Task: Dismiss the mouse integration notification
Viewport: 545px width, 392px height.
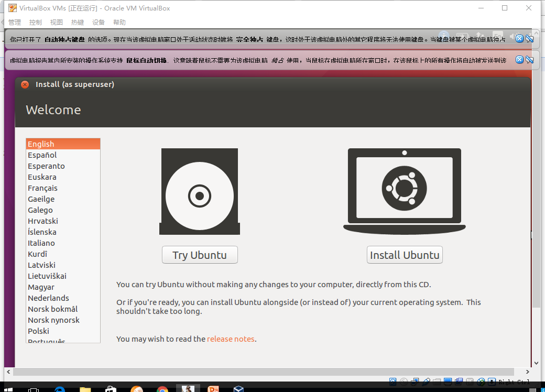Action: click(x=519, y=60)
